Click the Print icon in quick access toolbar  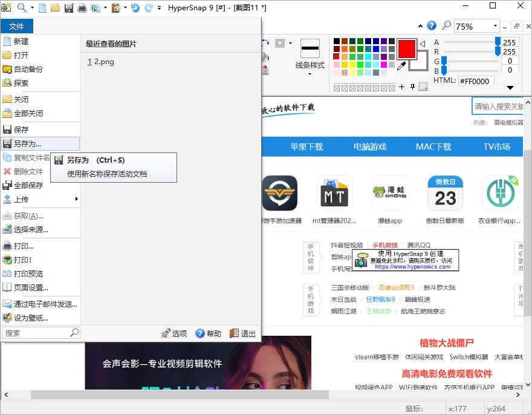tap(82, 8)
